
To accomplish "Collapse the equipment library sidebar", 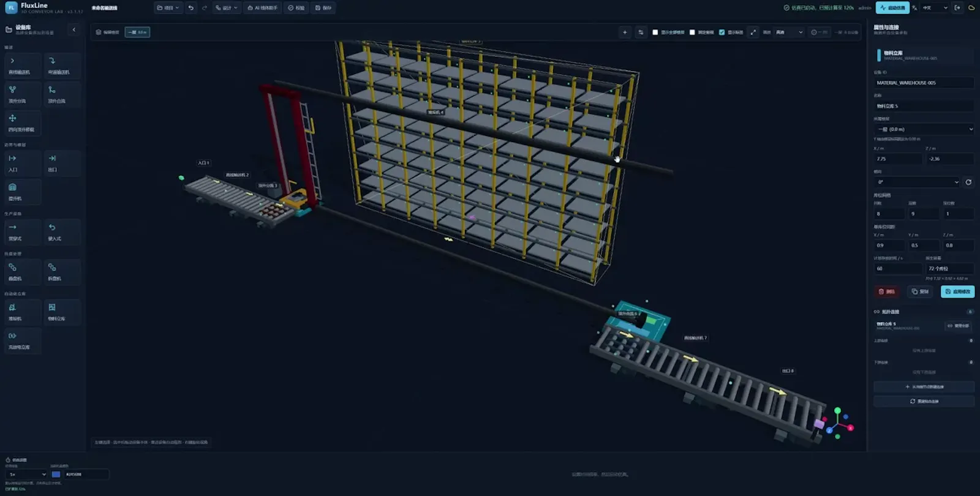I will tap(74, 29).
